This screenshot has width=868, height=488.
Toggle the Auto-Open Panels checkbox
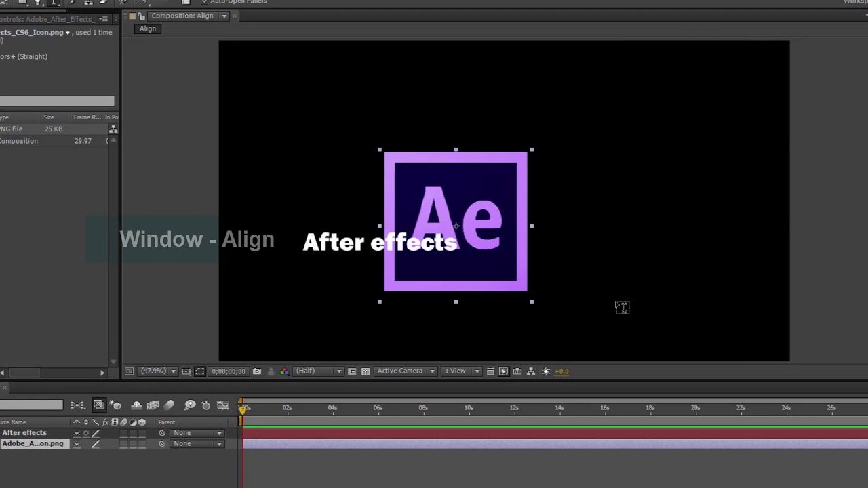tap(205, 2)
